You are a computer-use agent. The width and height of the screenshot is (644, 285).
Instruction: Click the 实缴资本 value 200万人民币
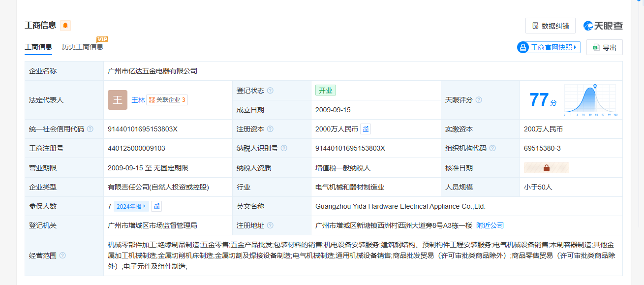click(x=543, y=129)
